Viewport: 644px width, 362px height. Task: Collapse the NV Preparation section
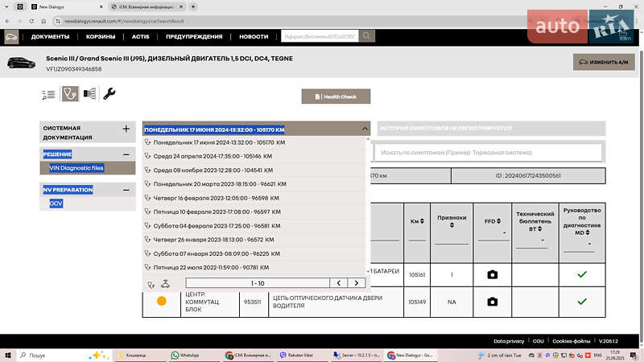pos(126,190)
